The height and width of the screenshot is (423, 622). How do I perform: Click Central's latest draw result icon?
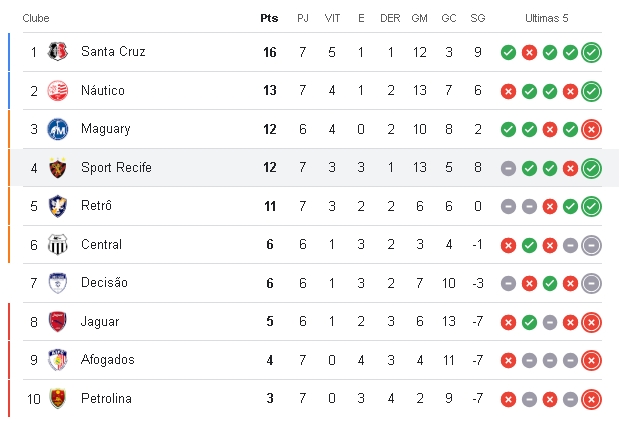tap(591, 245)
